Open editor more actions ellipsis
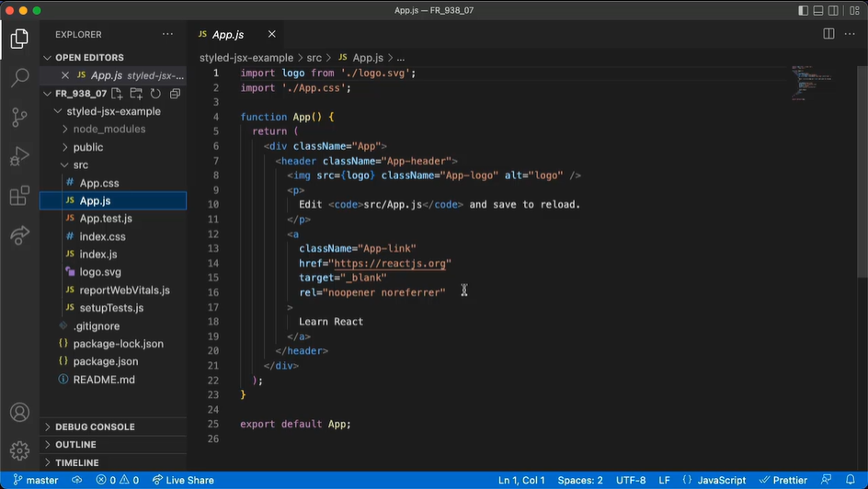This screenshot has height=489, width=868. click(x=850, y=34)
